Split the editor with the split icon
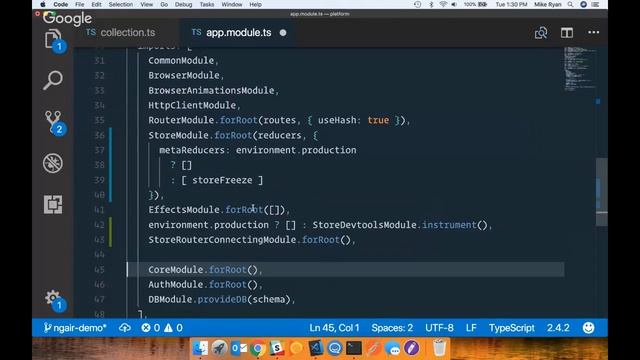640x360 pixels. (567, 33)
